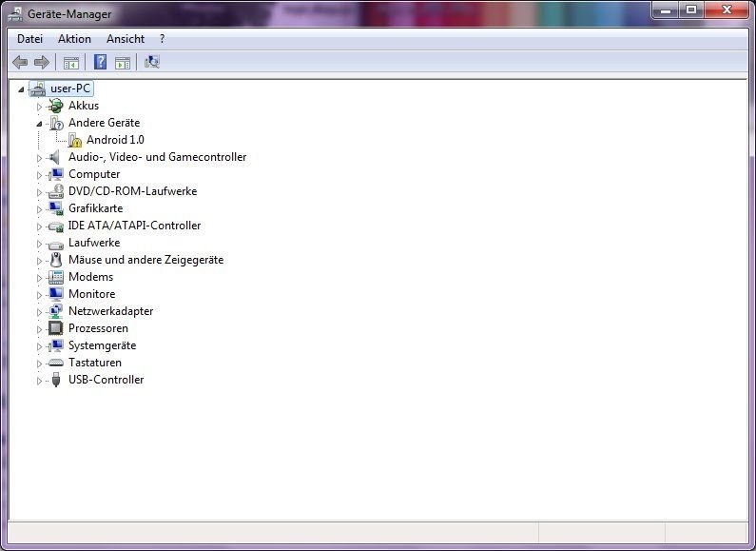Click the Audio-, Video- speaker icon

point(55,157)
